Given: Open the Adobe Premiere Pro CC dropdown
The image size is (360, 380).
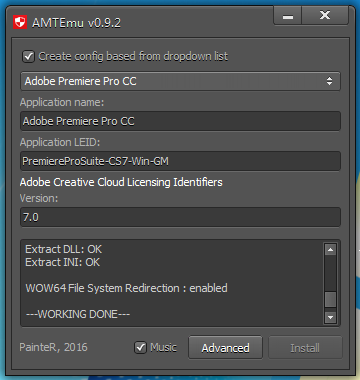Looking at the screenshot, I should click(x=180, y=81).
